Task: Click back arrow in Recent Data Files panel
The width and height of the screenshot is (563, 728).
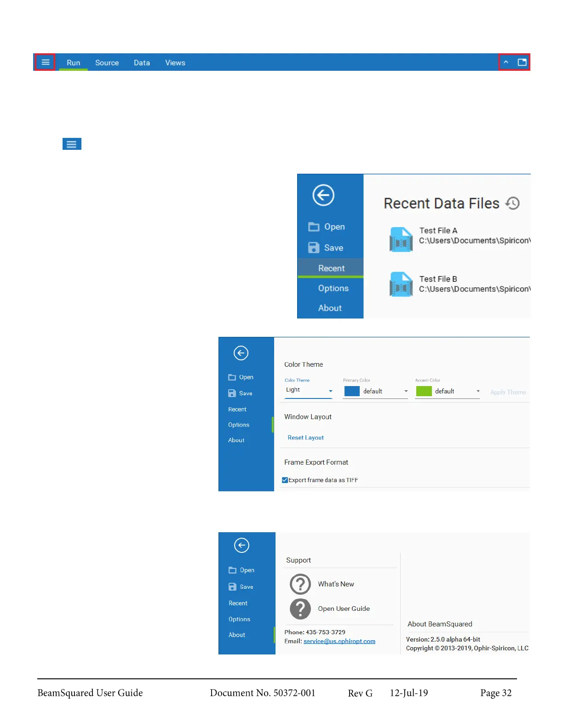Action: coord(323,195)
